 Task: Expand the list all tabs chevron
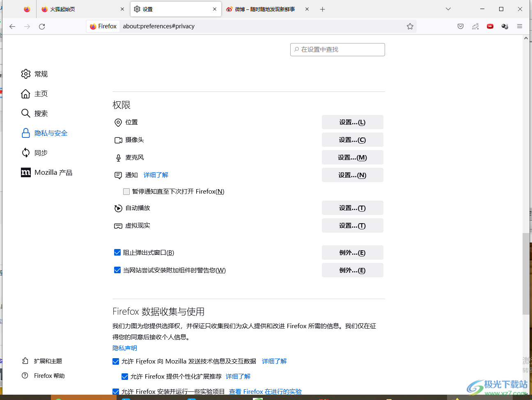(x=448, y=9)
